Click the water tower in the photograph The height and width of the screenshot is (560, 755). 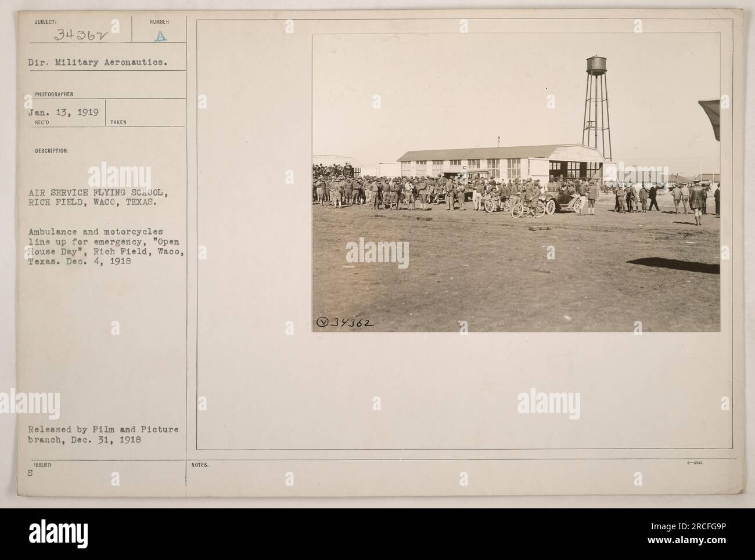(x=598, y=108)
